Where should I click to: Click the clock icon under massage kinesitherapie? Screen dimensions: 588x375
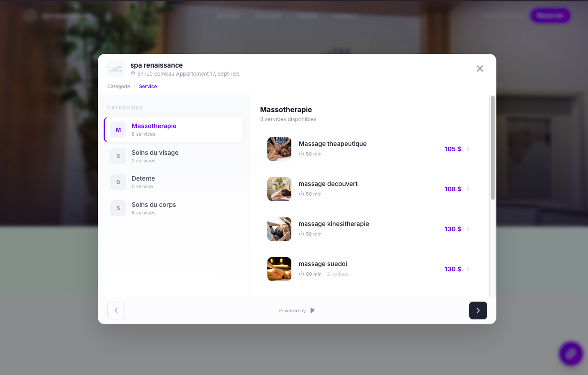302,234
